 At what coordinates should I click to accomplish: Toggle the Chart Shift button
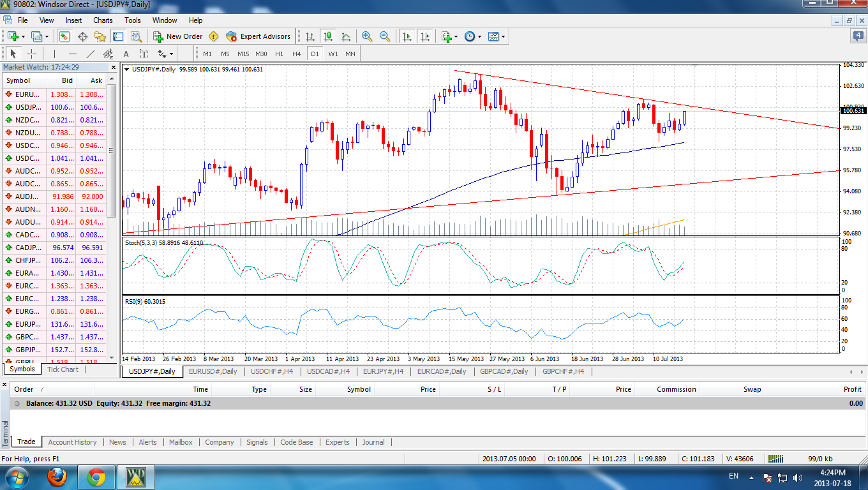425,36
